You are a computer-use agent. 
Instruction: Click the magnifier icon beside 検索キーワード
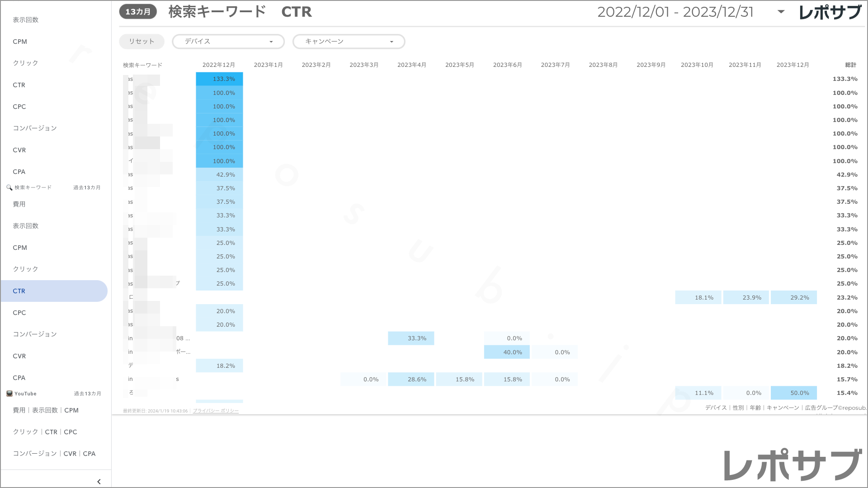pos(9,187)
